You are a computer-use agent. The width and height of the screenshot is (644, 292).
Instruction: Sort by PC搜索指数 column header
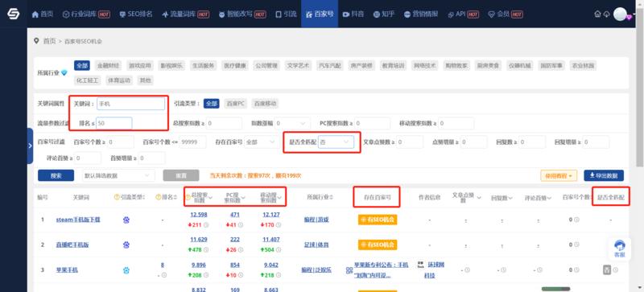click(x=235, y=198)
